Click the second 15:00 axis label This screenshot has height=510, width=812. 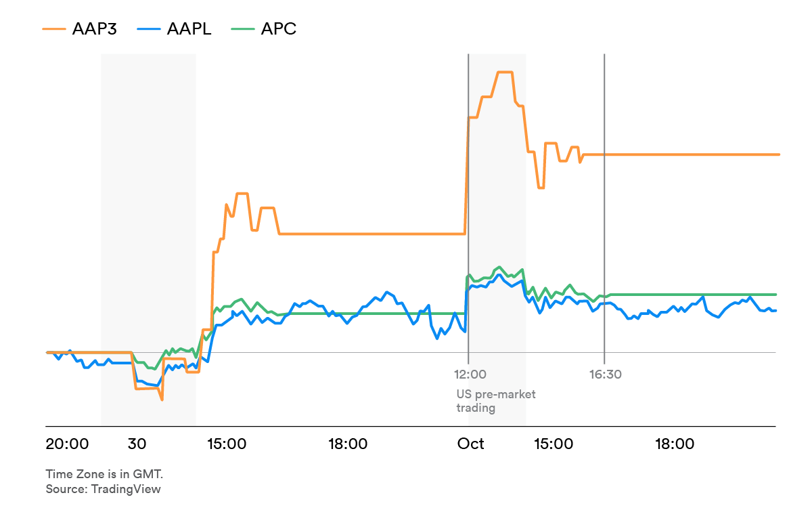tap(554, 444)
